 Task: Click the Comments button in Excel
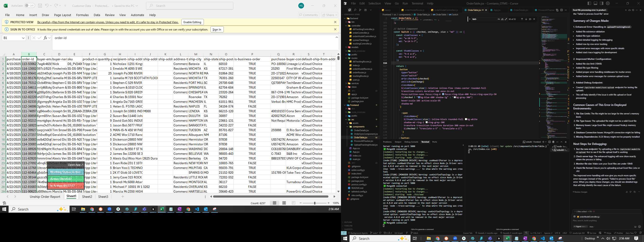[x=309, y=15]
